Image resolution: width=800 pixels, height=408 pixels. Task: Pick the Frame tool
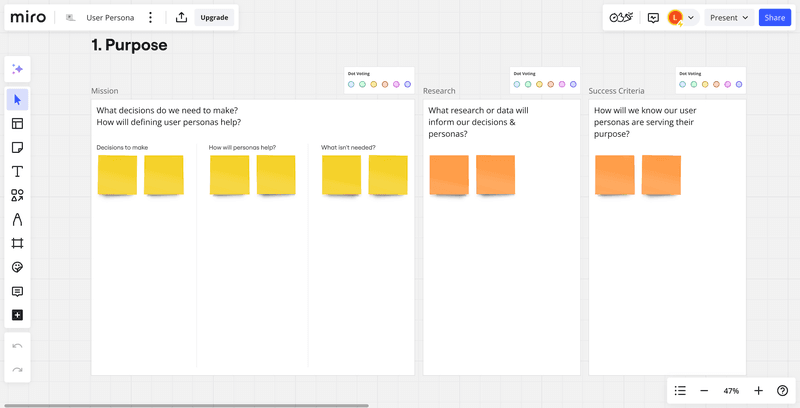(x=17, y=244)
